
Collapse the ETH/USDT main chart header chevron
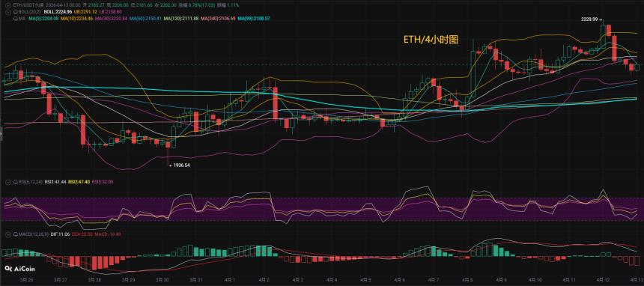point(7,5)
